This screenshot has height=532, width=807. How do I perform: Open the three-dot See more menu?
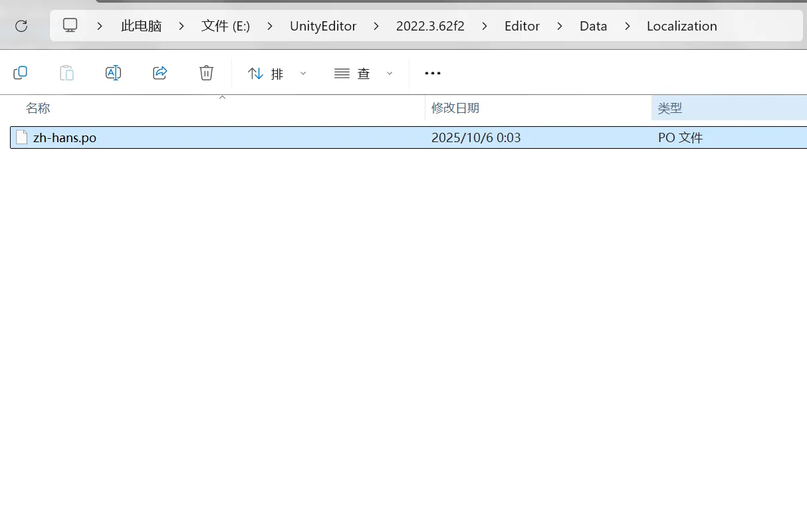coord(433,73)
